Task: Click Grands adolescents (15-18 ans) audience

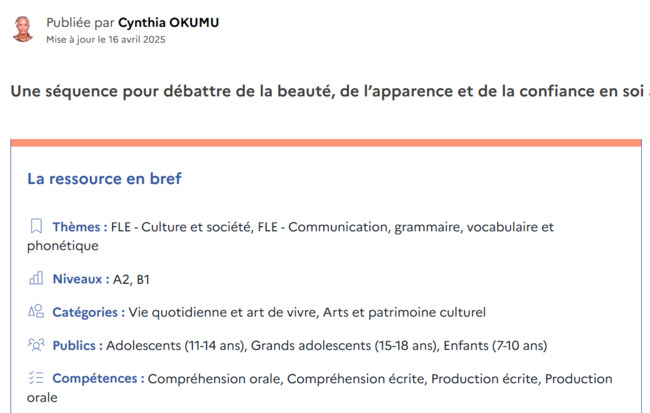Action: [344, 345]
